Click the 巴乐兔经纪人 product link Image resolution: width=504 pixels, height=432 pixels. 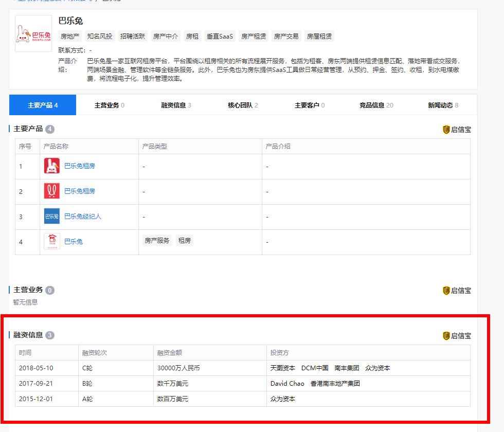point(82,216)
